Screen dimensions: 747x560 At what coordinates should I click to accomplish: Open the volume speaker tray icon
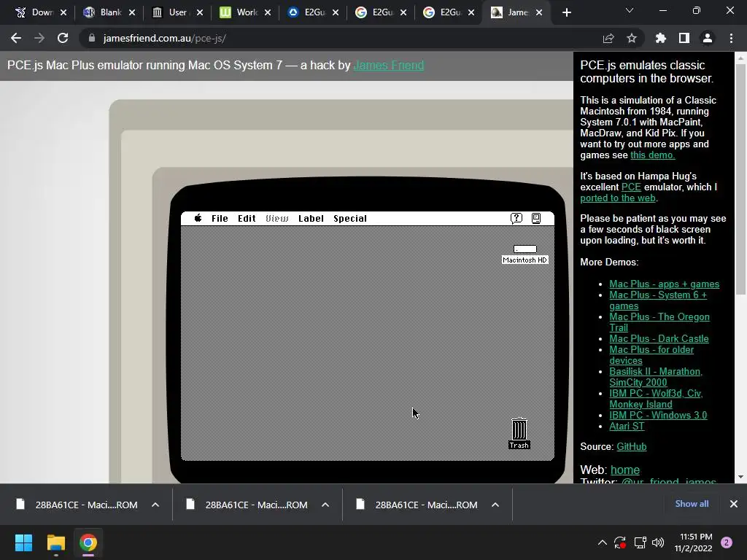tap(658, 542)
